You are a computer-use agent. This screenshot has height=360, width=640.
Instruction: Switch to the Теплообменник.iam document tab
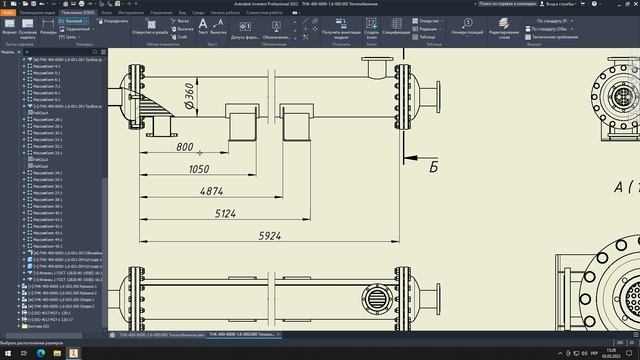click(x=161, y=335)
